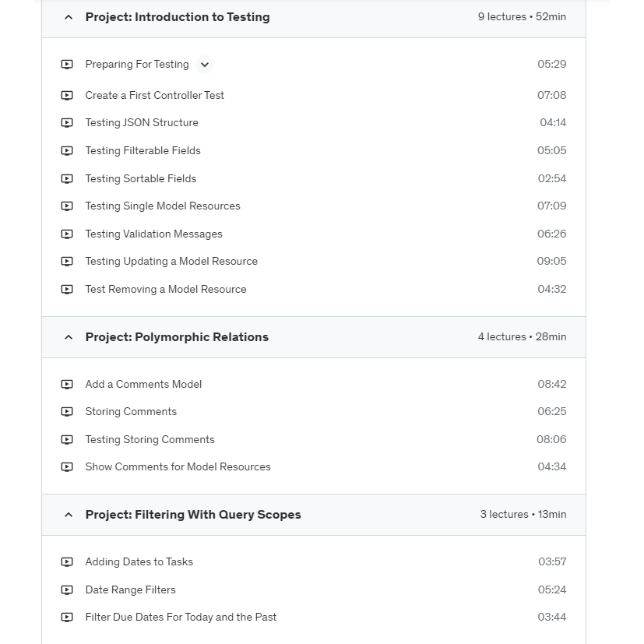This screenshot has height=644, width=644.
Task: Click video icon beside Testing JSON Structure
Action: pos(67,123)
